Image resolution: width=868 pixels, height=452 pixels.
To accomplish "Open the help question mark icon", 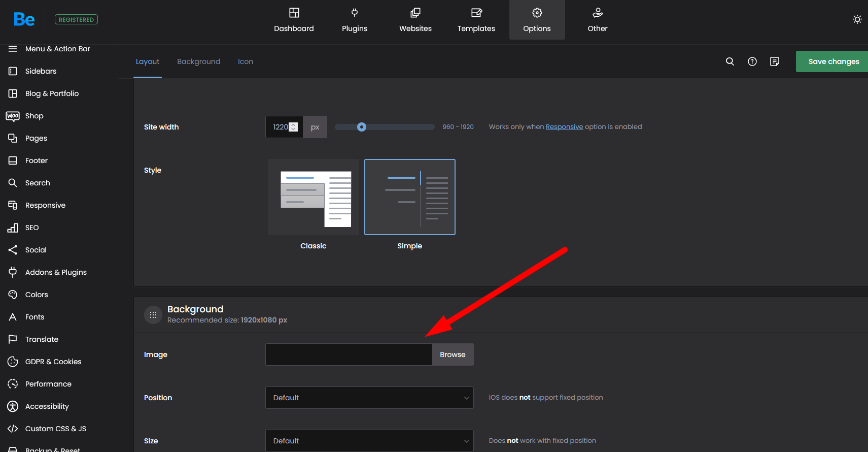I will point(752,61).
